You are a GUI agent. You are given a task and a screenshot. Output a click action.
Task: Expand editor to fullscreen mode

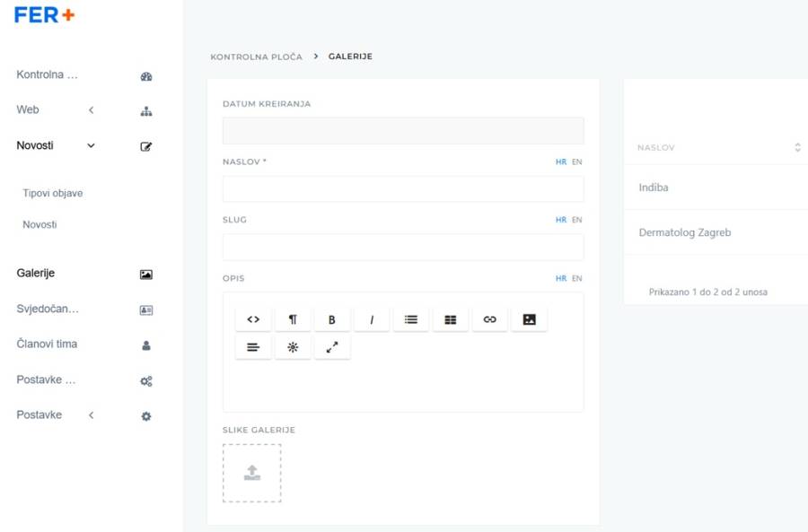pos(332,347)
